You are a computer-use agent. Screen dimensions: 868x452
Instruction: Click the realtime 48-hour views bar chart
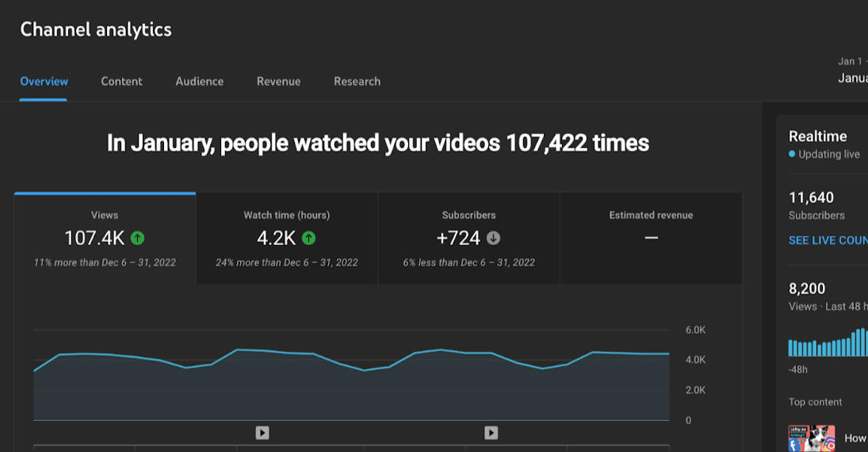click(x=828, y=343)
